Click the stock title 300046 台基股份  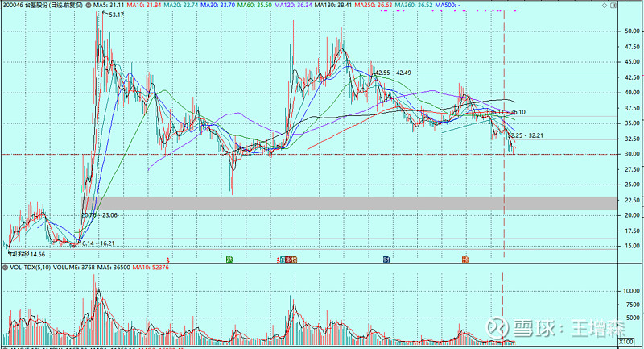pos(42,6)
